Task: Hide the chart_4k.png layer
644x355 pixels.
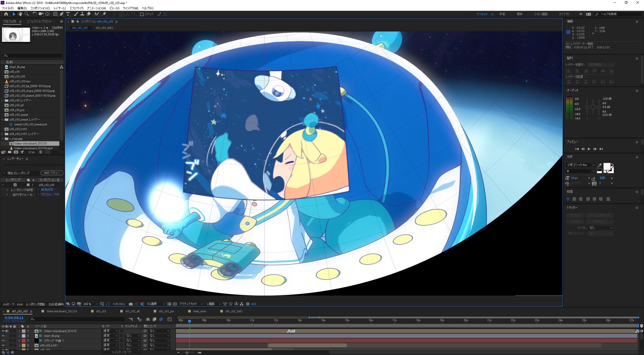Action: pos(3,336)
